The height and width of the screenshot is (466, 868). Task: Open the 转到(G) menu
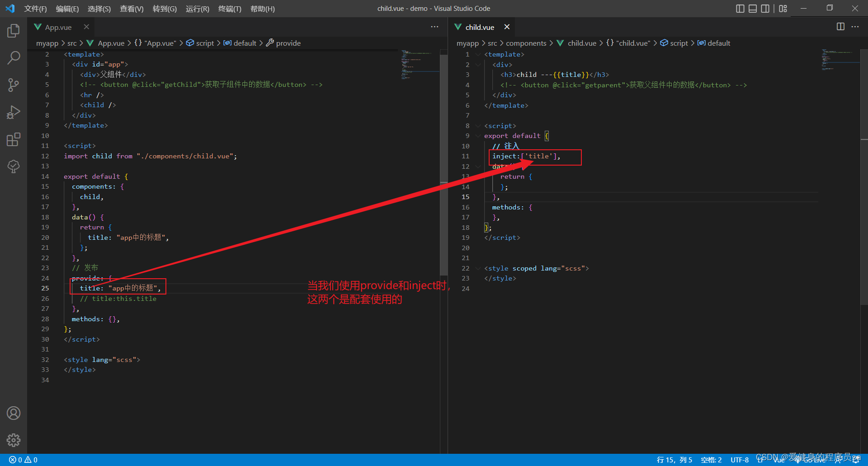click(165, 9)
